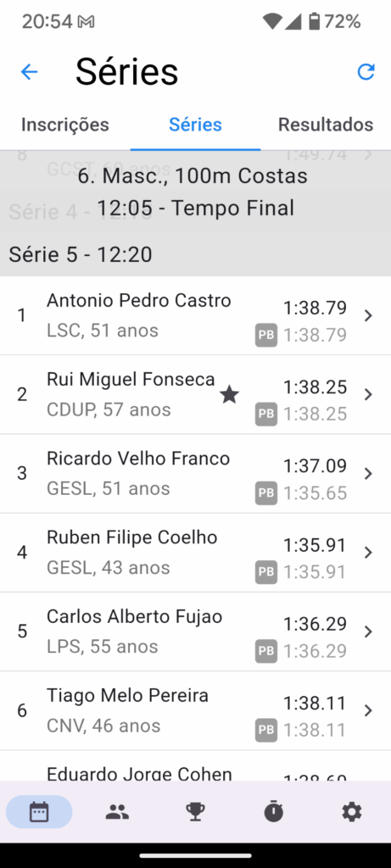Tap the PB badge for Ricardo Velho Franco
The image size is (391, 868).
coord(266,493)
